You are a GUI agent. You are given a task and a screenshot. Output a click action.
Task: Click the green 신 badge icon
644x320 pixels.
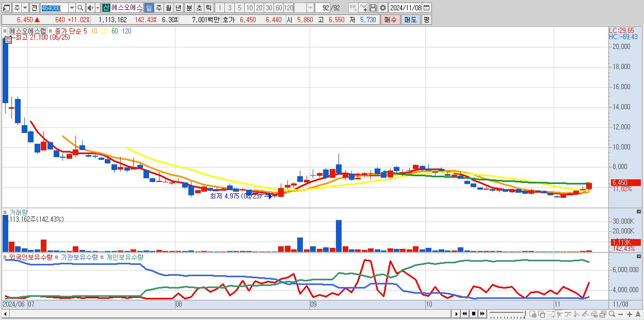point(106,8)
